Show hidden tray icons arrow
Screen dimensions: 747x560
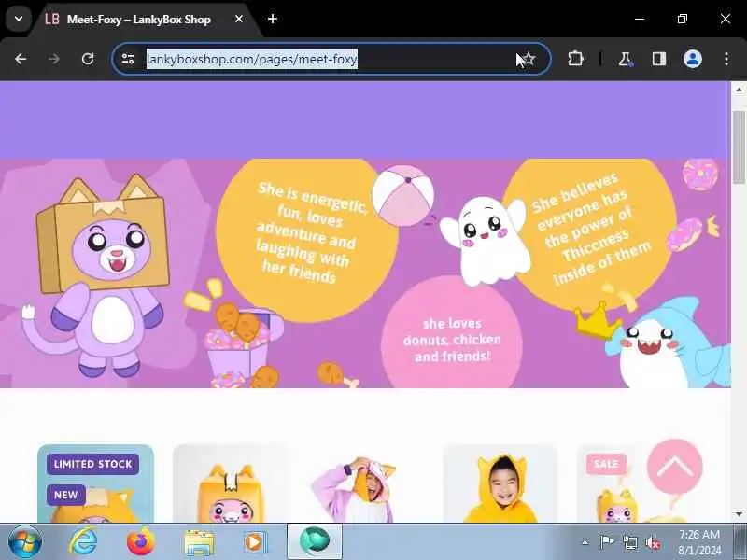tap(585, 542)
